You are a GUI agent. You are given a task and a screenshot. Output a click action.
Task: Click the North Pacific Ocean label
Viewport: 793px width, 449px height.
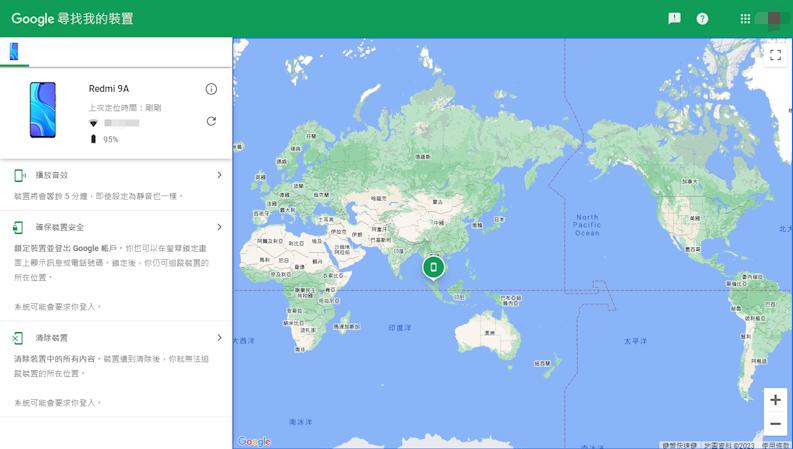point(587,225)
